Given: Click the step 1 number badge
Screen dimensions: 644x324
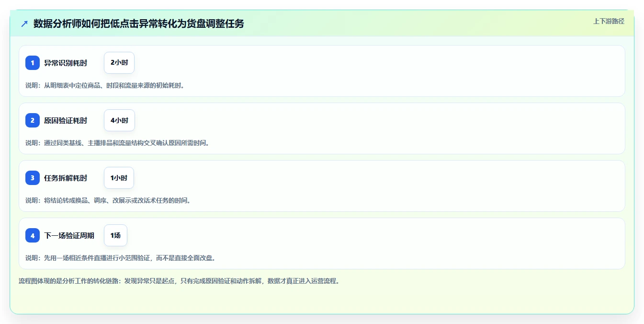Looking at the screenshot, I should pos(33,63).
